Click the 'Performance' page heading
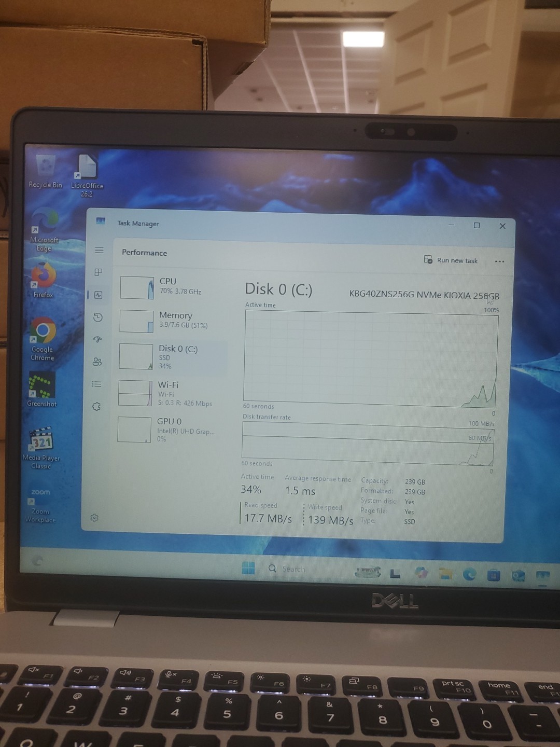 tap(145, 253)
